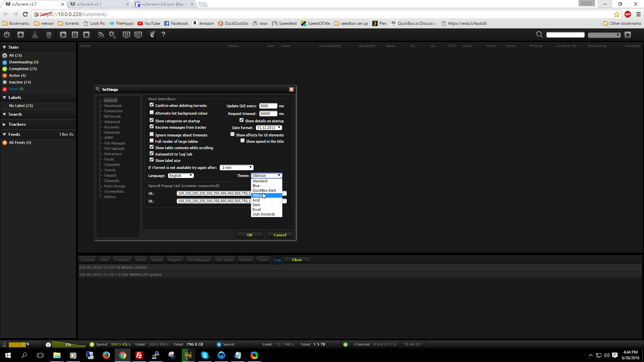Screen dimensions: 644x362
Task: Click the OK button to save settings
Action: click(x=250, y=235)
